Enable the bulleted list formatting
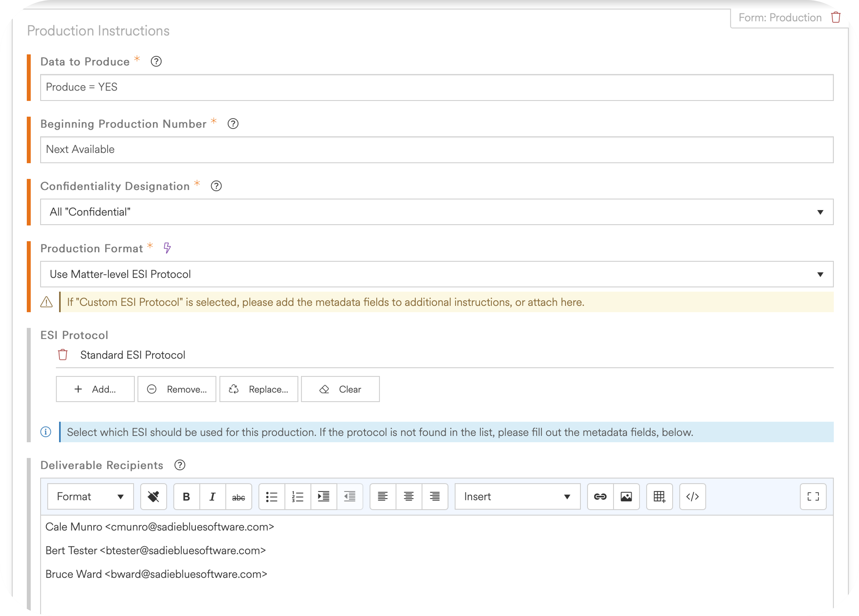Viewport: 859px width, 616px height. click(x=272, y=497)
